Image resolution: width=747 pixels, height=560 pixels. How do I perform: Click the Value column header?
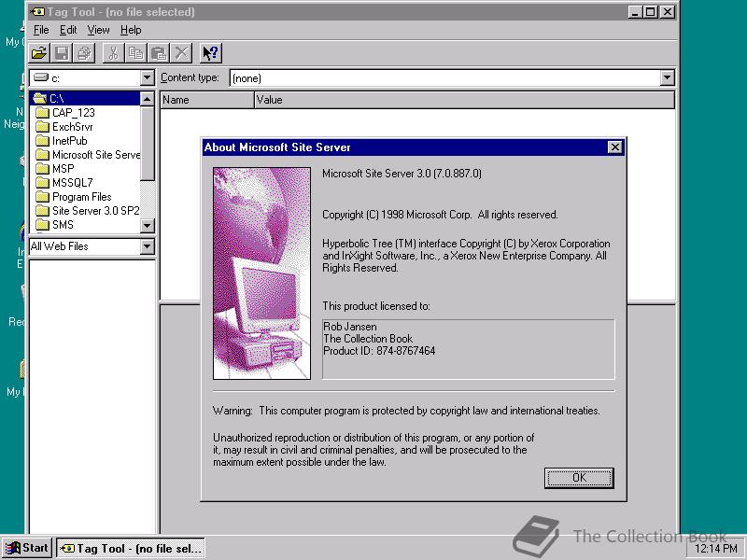click(x=464, y=100)
